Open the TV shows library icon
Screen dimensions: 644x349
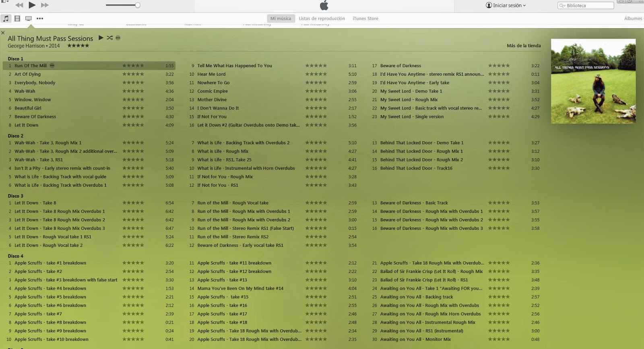[29, 19]
